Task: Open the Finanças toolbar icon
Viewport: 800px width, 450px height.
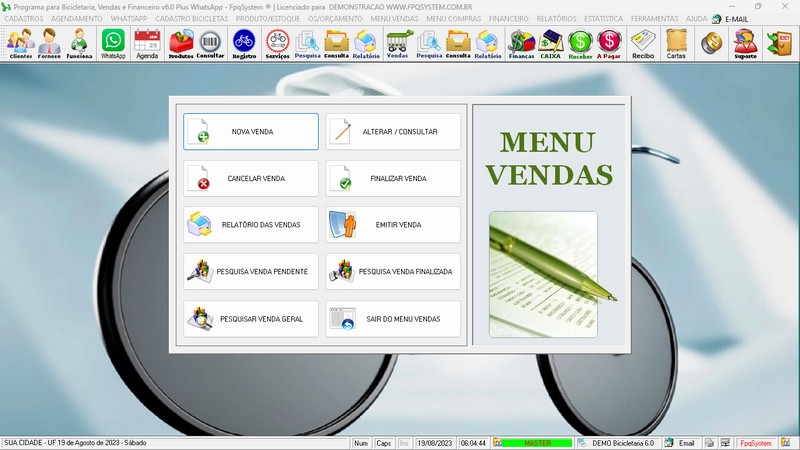Action: tap(521, 44)
